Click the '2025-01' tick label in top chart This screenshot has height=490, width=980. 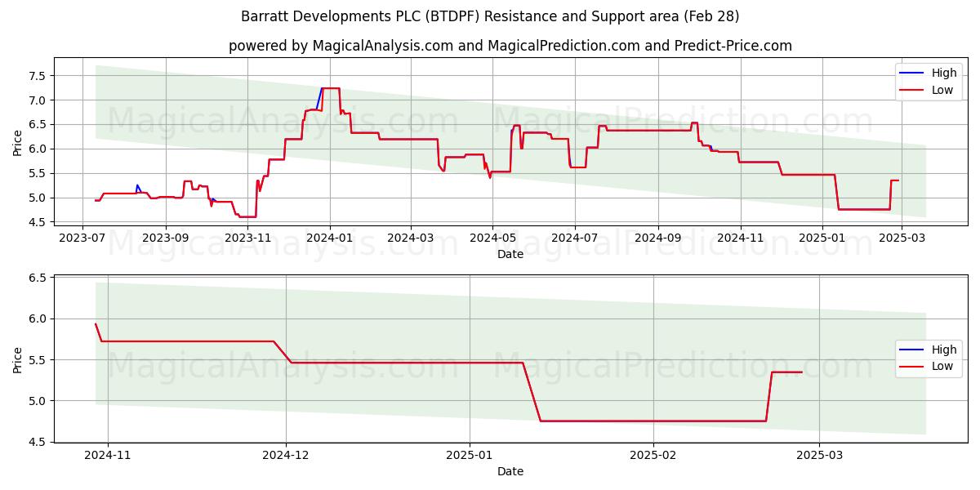tap(822, 238)
